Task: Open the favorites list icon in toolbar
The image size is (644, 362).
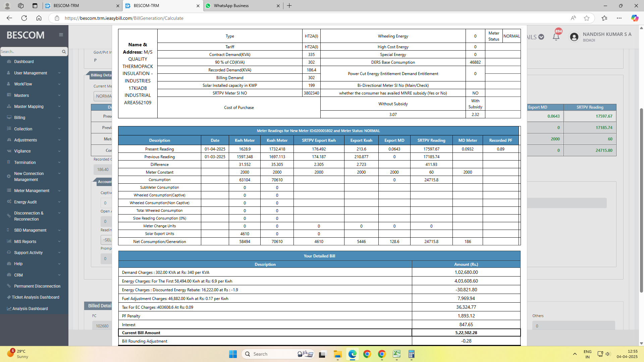Action: [604, 18]
